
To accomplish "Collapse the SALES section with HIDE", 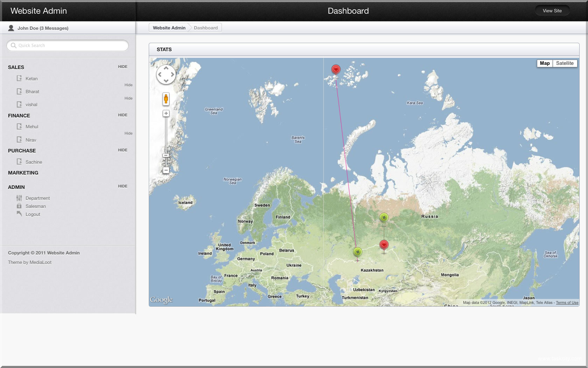I will tap(122, 67).
